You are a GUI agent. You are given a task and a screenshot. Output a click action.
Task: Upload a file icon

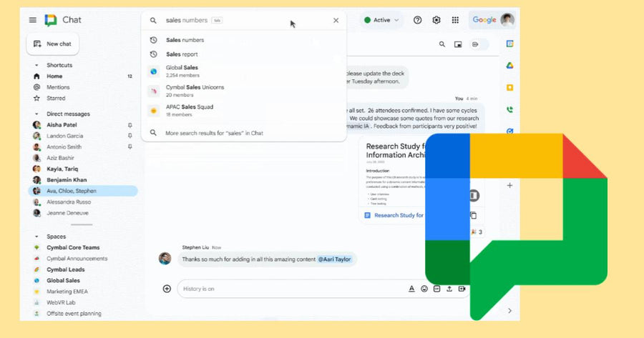tap(449, 289)
